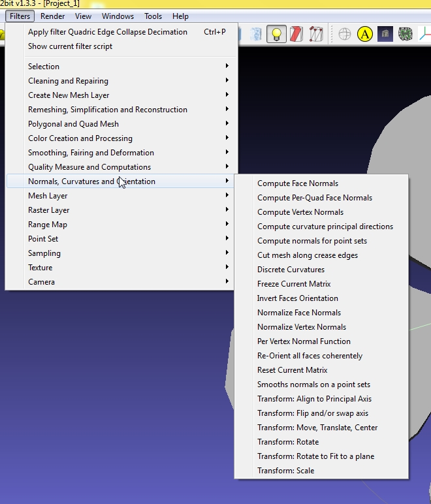
Task: Expand Quality Measure and Computations submenu
Action: [122, 167]
